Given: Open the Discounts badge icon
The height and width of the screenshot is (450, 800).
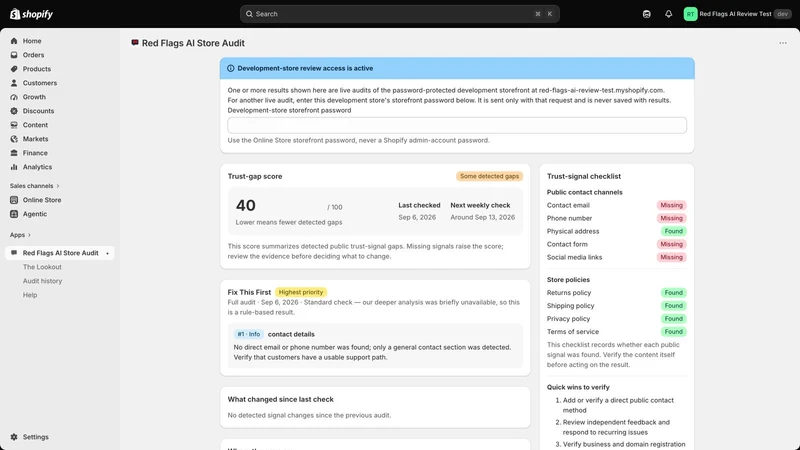Looking at the screenshot, I should point(14,111).
